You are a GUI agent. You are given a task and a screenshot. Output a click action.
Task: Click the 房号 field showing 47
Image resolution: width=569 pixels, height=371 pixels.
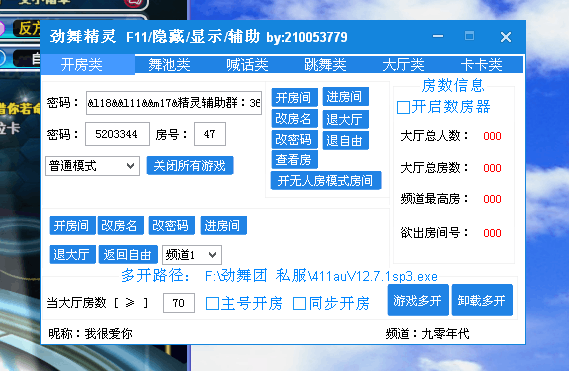pyautogui.click(x=210, y=134)
